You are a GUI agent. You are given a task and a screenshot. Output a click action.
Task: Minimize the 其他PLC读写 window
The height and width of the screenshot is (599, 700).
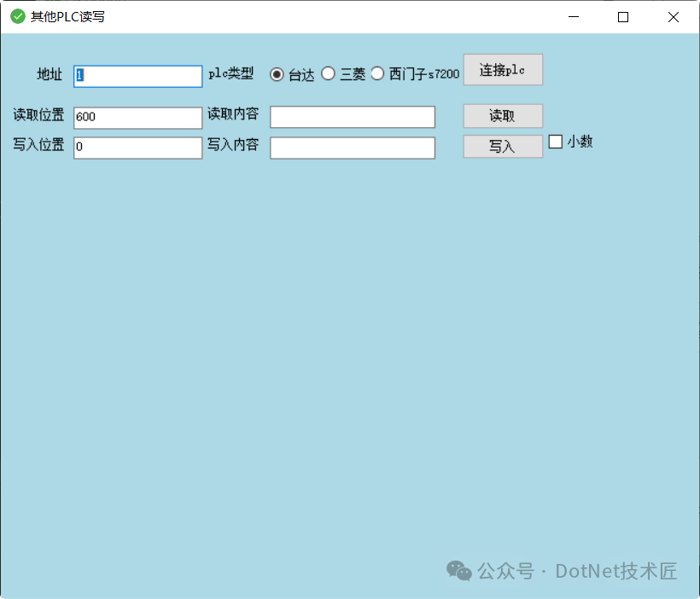[x=574, y=17]
